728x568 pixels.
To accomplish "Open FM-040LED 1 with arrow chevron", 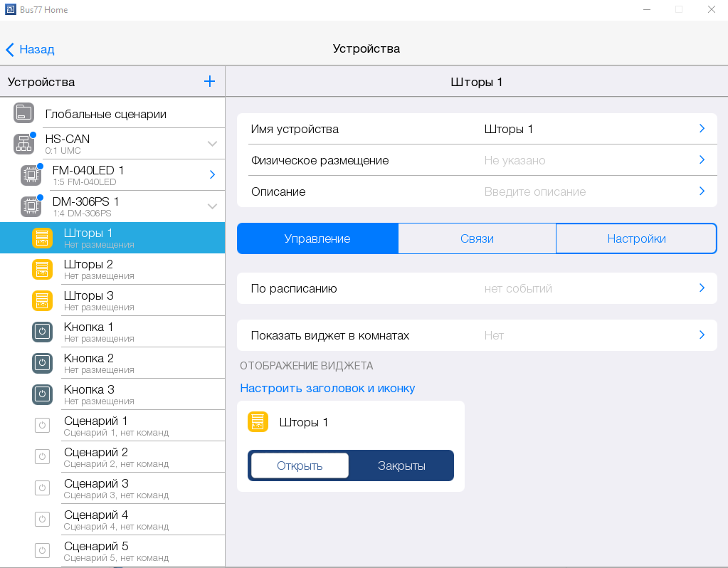I will click(212, 175).
